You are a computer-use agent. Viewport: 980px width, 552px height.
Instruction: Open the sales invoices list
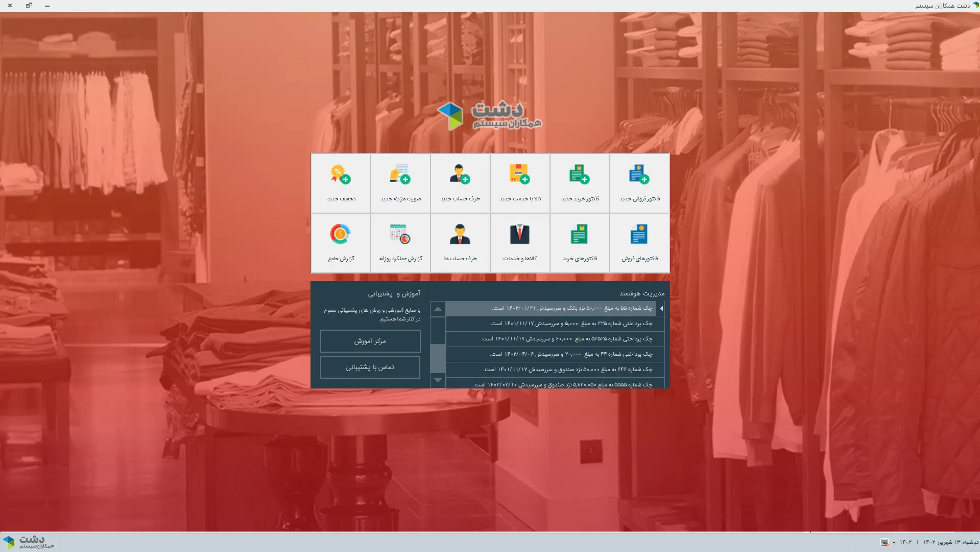639,243
